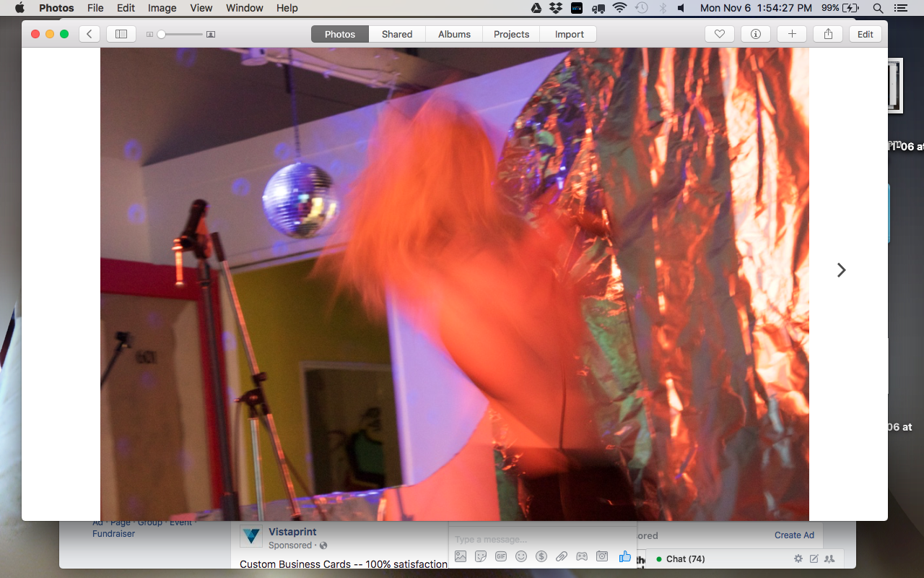Open the Albums tab

click(454, 34)
